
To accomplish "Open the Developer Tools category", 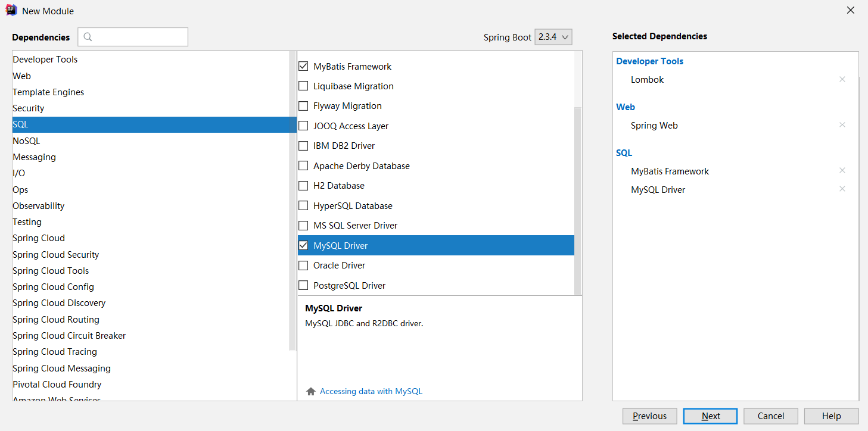I will (45, 60).
